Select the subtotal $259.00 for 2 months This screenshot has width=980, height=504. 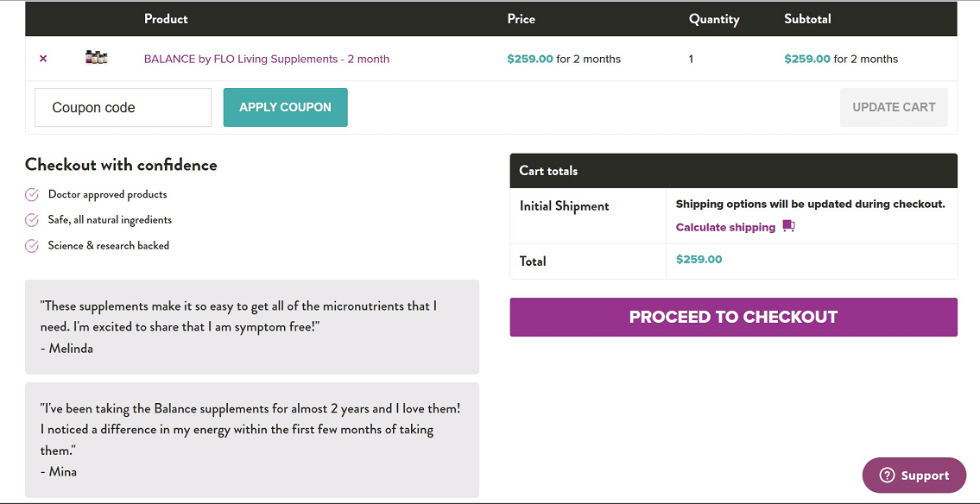pos(841,60)
